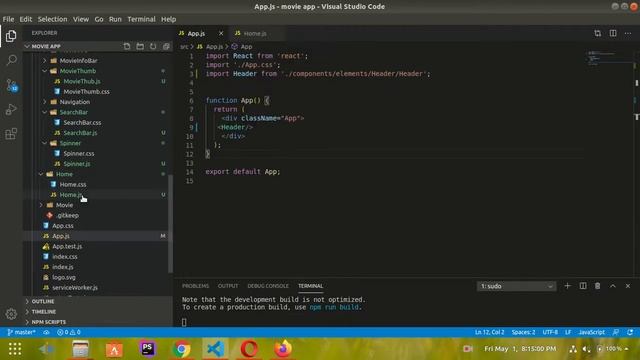Collapse the Spinner folder
The image size is (640, 360).
tap(70, 143)
